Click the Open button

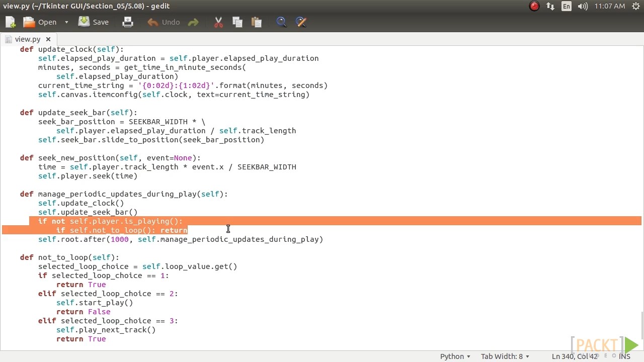[40, 22]
